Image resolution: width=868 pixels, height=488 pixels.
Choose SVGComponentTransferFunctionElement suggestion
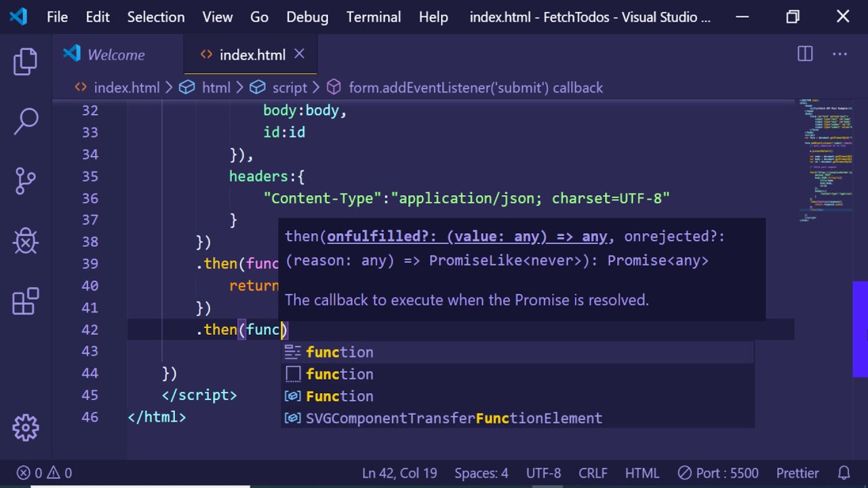click(x=453, y=418)
